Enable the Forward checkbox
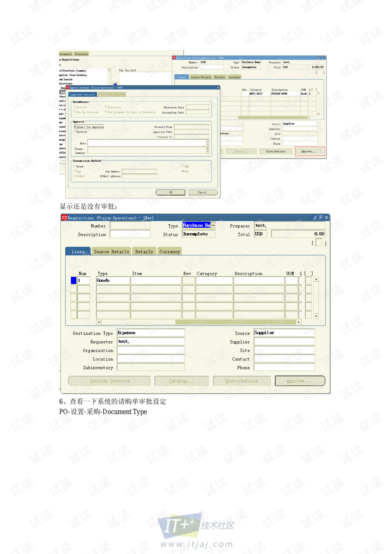392x554 pixels. 74,132
